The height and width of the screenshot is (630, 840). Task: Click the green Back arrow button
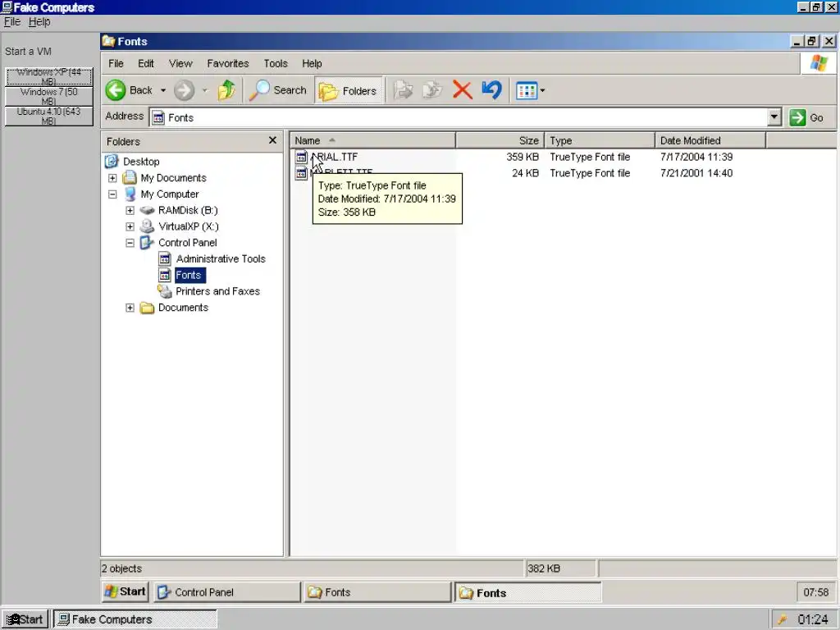(116, 90)
